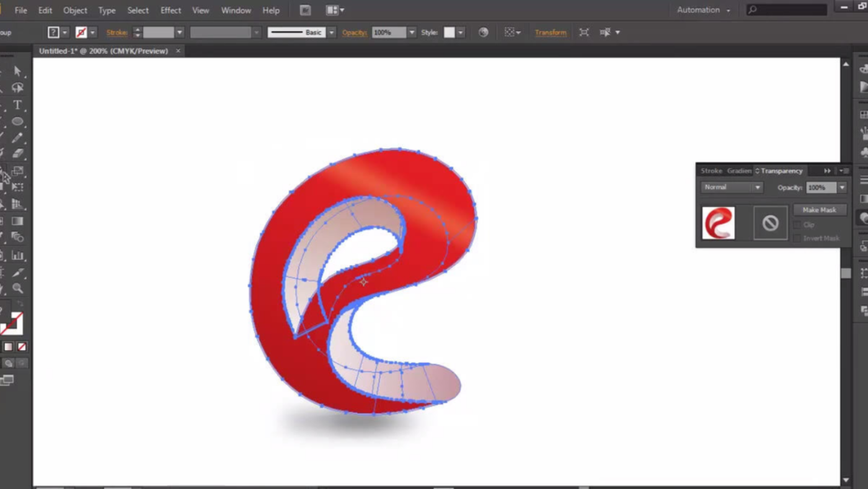Open the graphic Style dropdown arrow

[x=461, y=32]
